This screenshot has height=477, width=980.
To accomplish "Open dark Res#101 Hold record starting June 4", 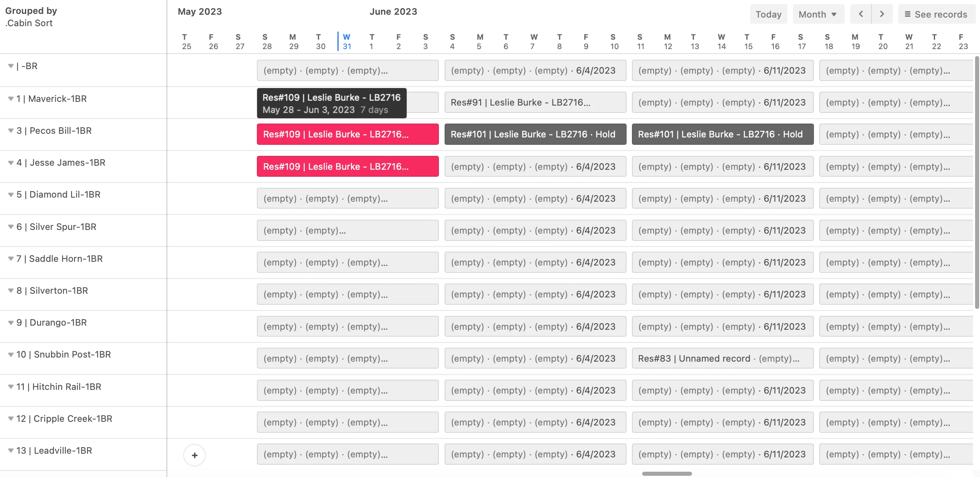I will (535, 134).
